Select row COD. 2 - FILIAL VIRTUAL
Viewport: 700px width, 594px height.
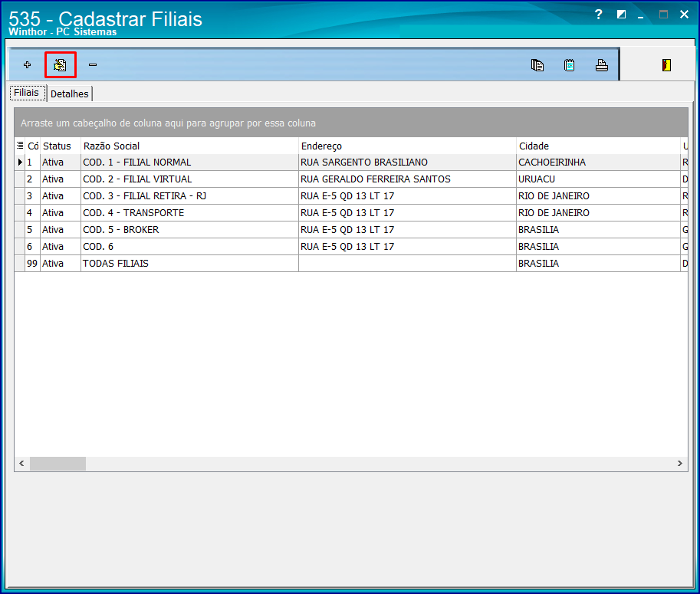pos(351,179)
